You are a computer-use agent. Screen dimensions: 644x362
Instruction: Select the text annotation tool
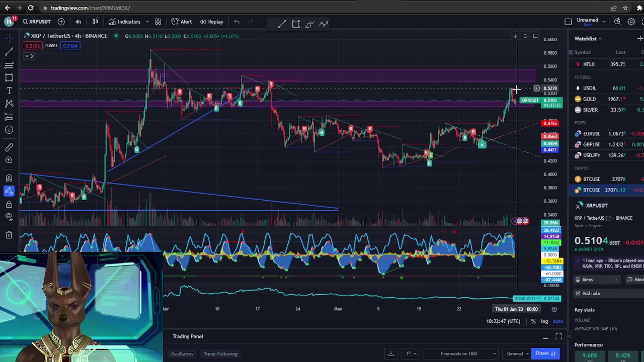9,90
